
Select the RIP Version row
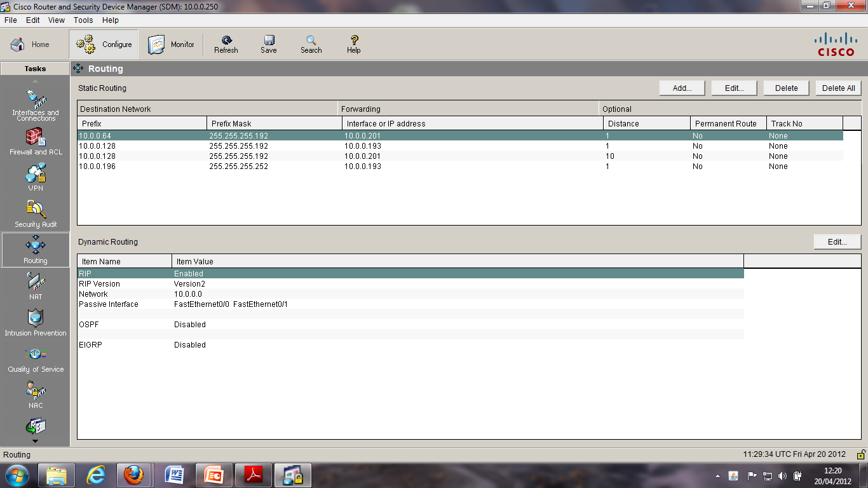tap(410, 283)
